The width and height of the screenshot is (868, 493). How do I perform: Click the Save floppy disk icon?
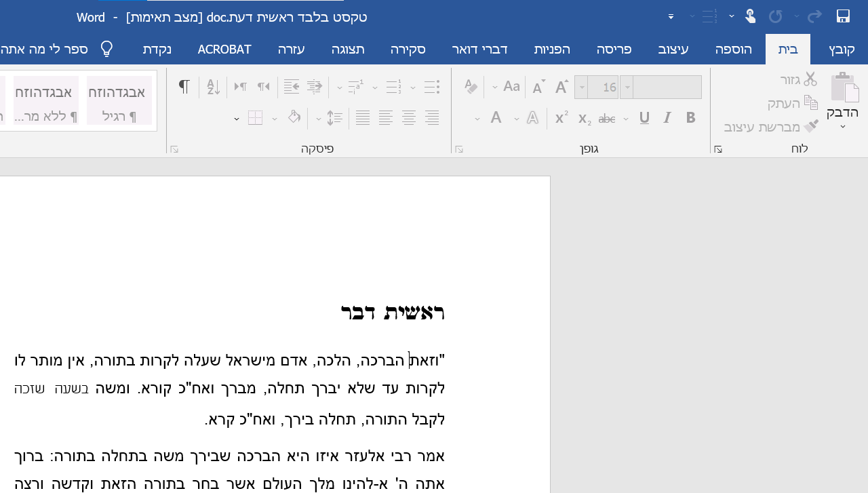[x=843, y=16]
